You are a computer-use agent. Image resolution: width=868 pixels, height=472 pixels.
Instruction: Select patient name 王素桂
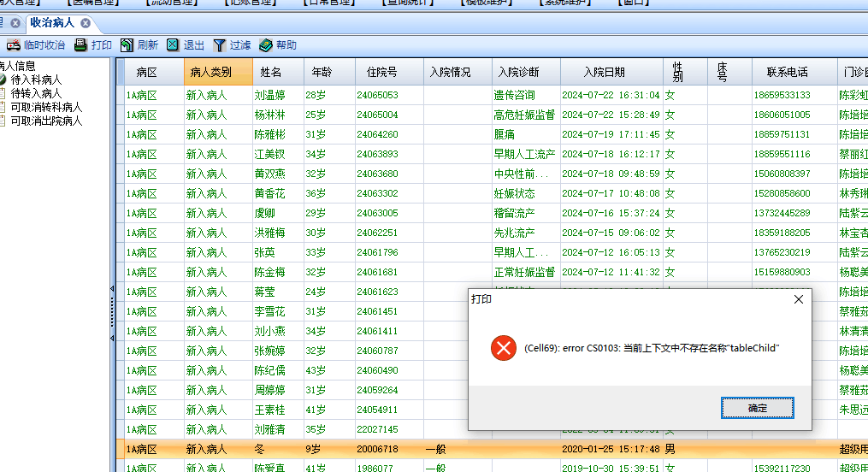click(269, 410)
